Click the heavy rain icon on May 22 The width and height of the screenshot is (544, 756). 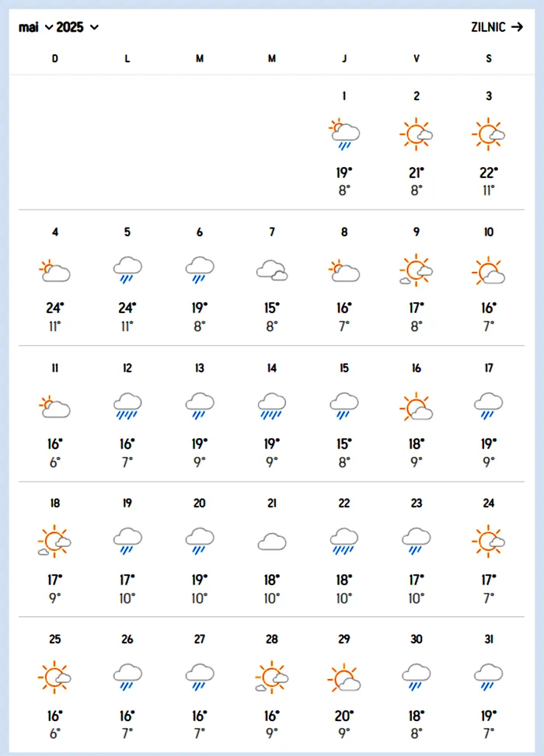[x=343, y=542]
